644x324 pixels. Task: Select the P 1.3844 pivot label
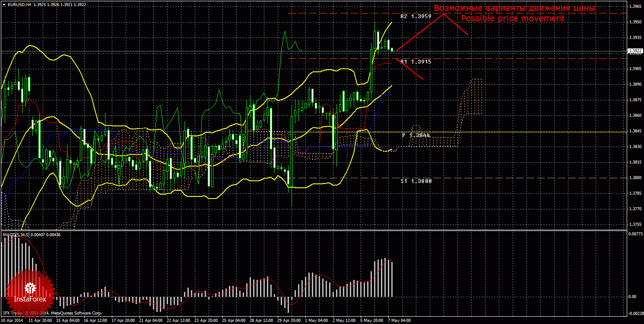(416, 135)
